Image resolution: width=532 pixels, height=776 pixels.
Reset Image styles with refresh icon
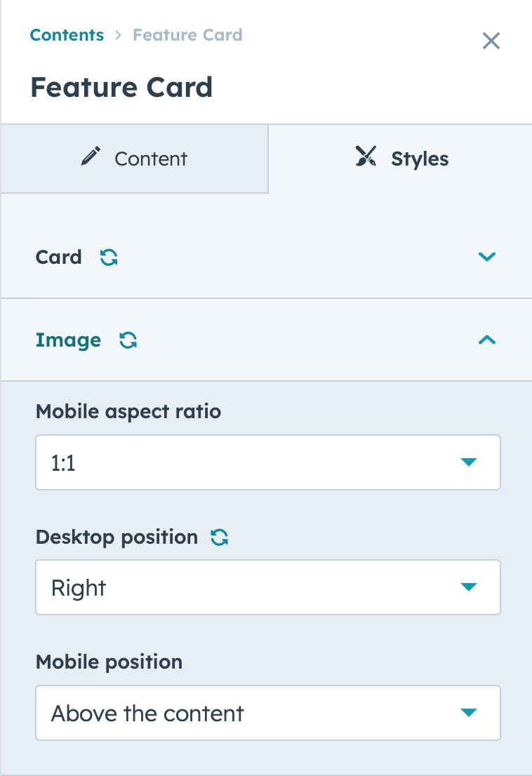128,340
